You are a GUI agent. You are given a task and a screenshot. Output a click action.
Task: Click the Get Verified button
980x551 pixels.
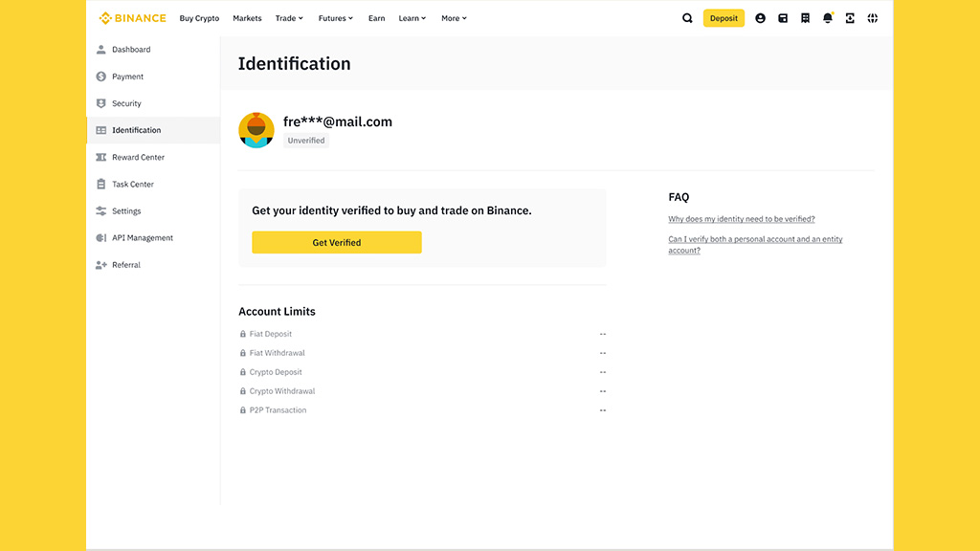coord(337,242)
